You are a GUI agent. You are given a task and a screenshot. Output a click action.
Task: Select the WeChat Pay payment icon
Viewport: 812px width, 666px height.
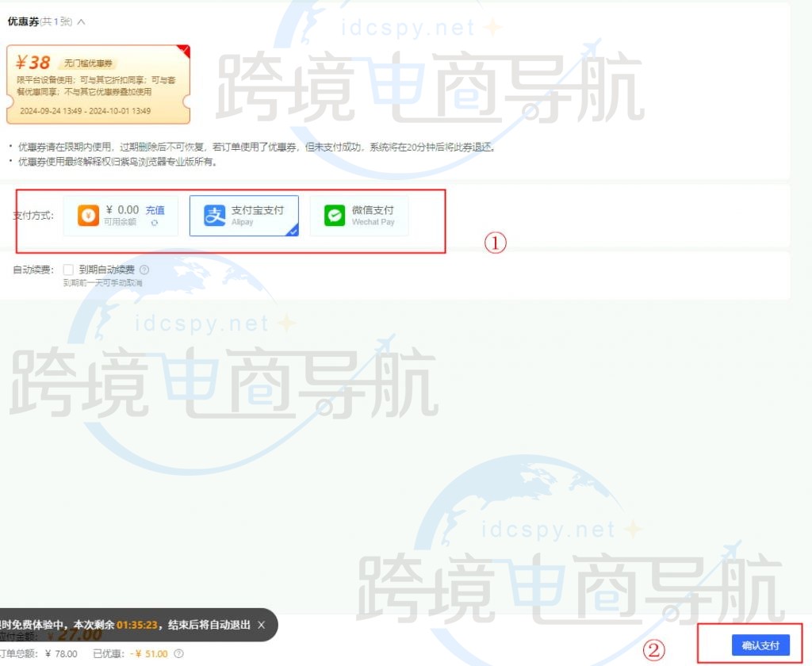pyautogui.click(x=333, y=214)
